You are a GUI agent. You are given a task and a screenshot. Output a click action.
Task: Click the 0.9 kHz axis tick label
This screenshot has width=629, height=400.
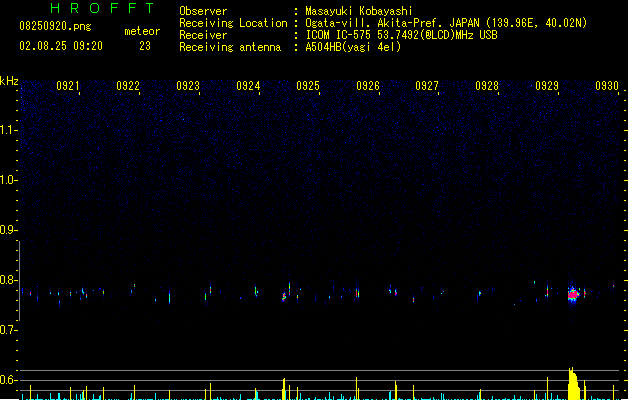(x=8, y=230)
